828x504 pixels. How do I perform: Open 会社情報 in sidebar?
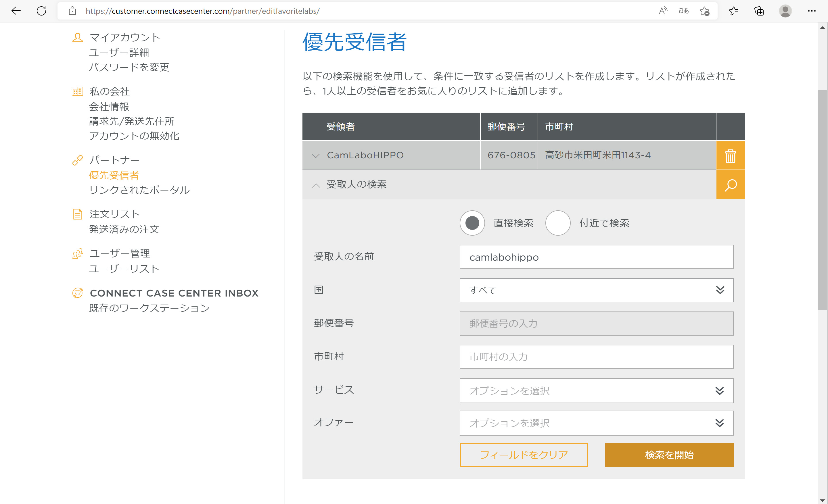tap(109, 107)
